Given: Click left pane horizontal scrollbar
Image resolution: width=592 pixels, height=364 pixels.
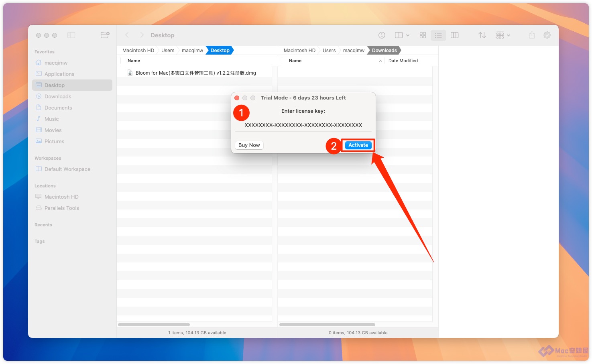Looking at the screenshot, I should tap(154, 324).
